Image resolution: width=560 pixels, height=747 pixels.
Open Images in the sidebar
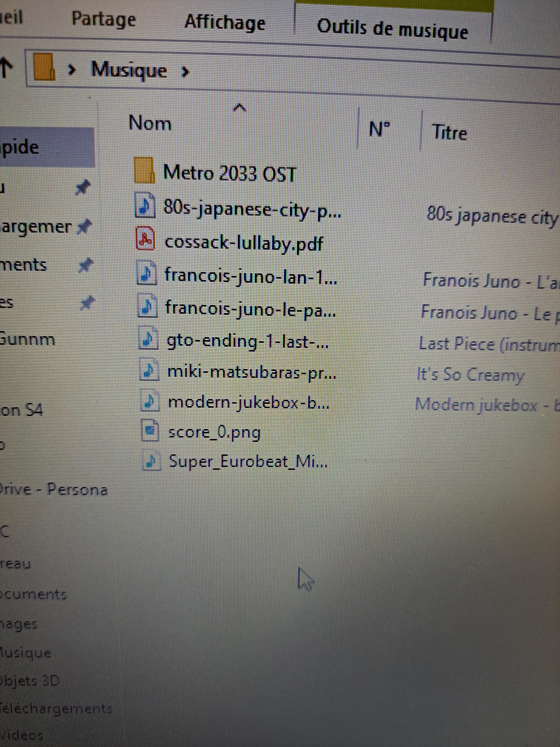tap(19, 624)
